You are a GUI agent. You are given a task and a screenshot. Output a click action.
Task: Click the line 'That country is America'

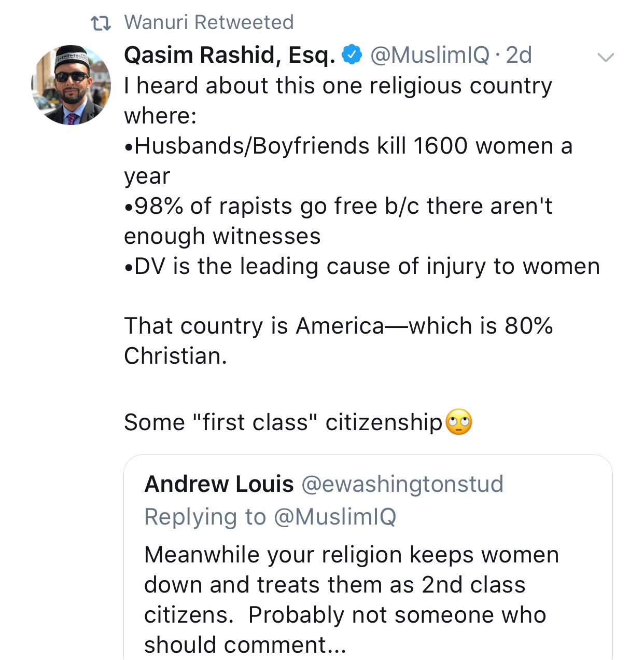(x=338, y=326)
